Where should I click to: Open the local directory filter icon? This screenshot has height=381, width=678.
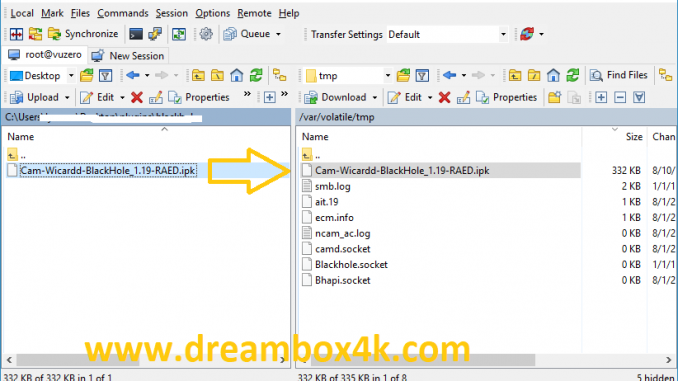(105, 76)
